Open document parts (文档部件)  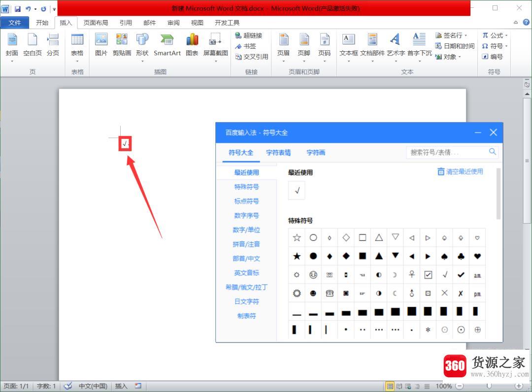[372, 47]
